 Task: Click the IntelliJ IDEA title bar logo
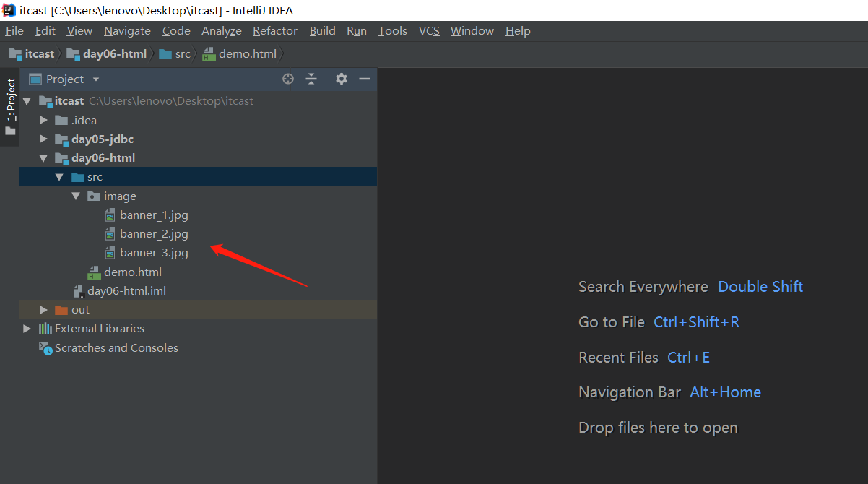coord(9,10)
